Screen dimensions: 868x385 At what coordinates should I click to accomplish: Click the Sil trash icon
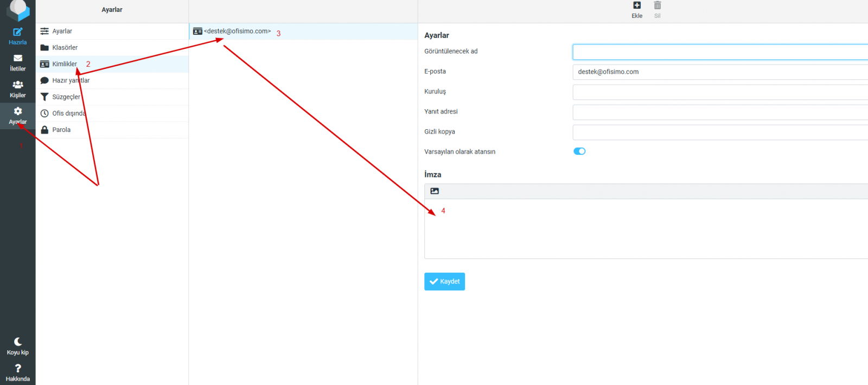[x=657, y=6]
